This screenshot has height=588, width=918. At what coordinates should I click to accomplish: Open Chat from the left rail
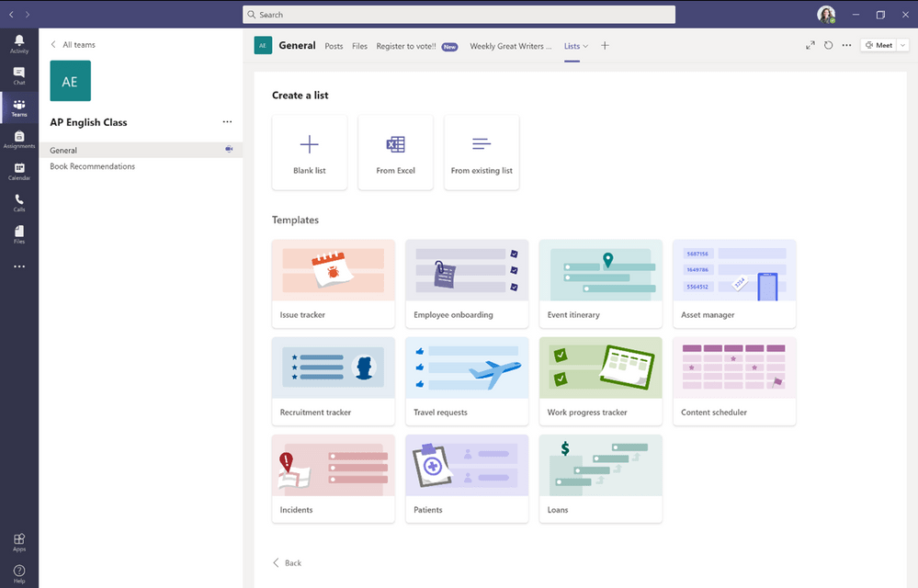point(18,75)
